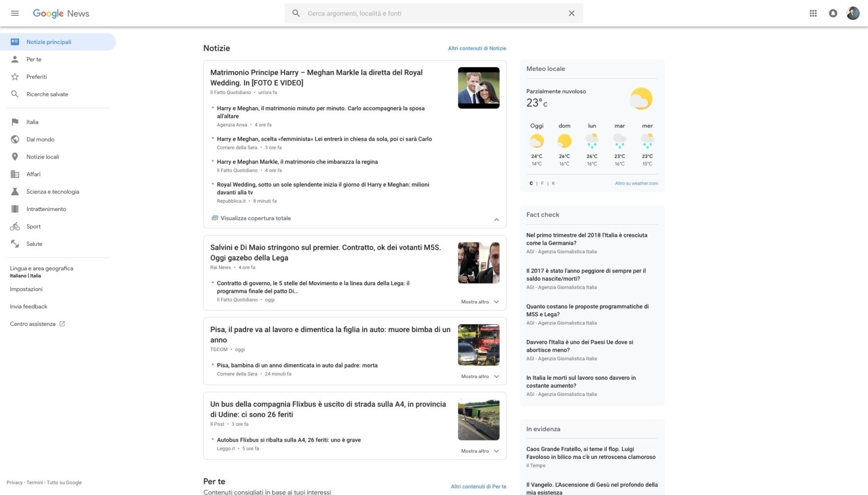Open the Dal mondo section
The height and width of the screenshot is (495, 868).
point(40,140)
